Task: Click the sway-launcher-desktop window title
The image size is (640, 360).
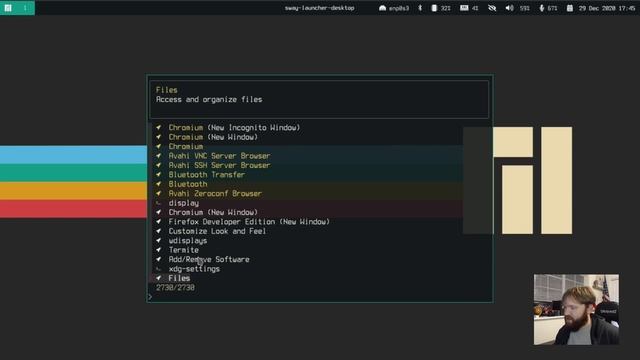Action: [x=319, y=8]
